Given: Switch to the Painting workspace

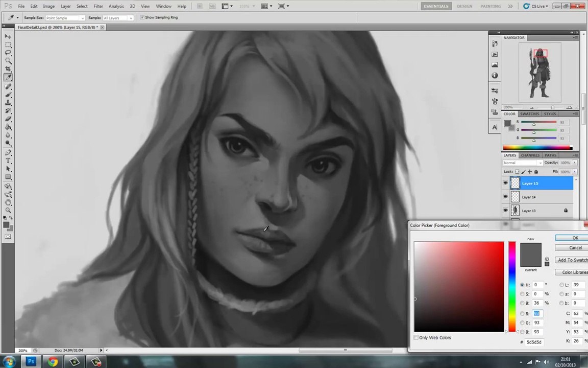Looking at the screenshot, I should tap(491, 6).
